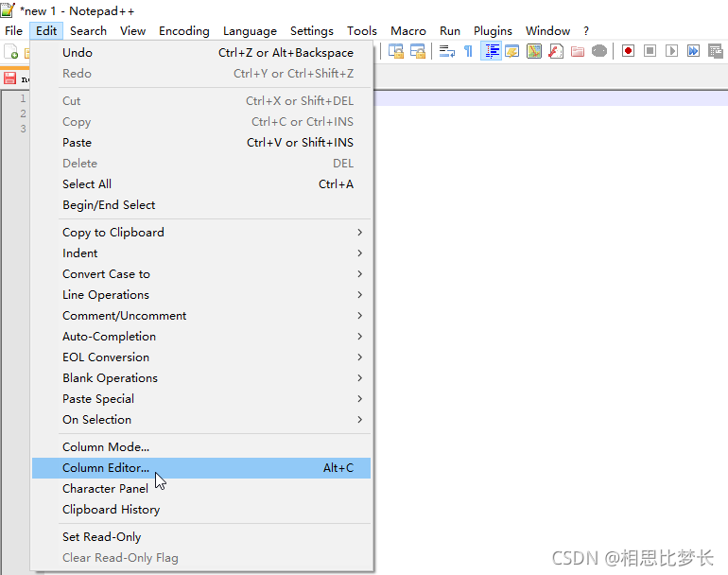Click the Notepad++ title bar app icon
Viewport: 728px width, 575px height.
point(8,9)
